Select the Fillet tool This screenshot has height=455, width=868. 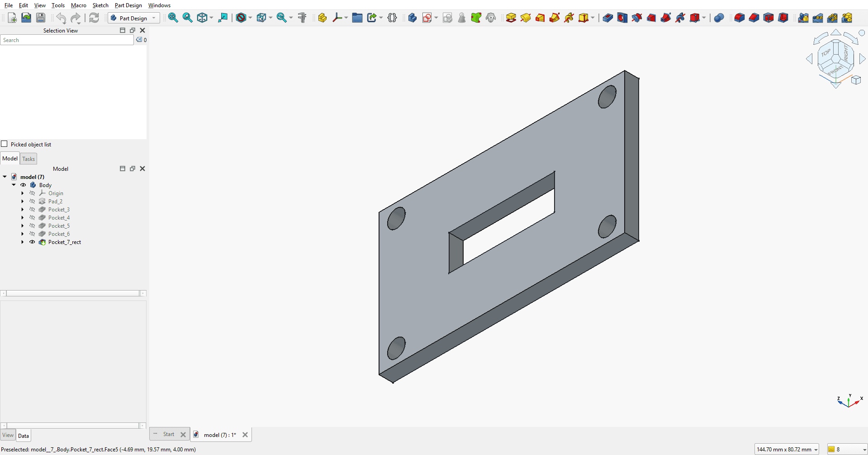pos(739,18)
